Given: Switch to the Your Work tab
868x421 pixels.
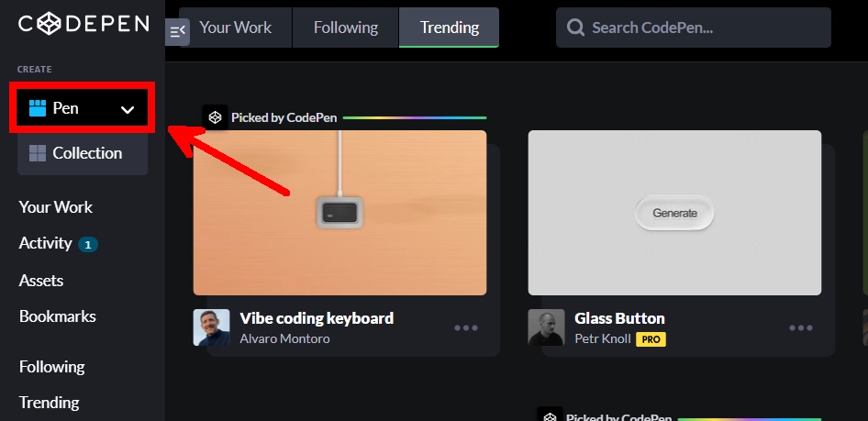Looking at the screenshot, I should (235, 28).
